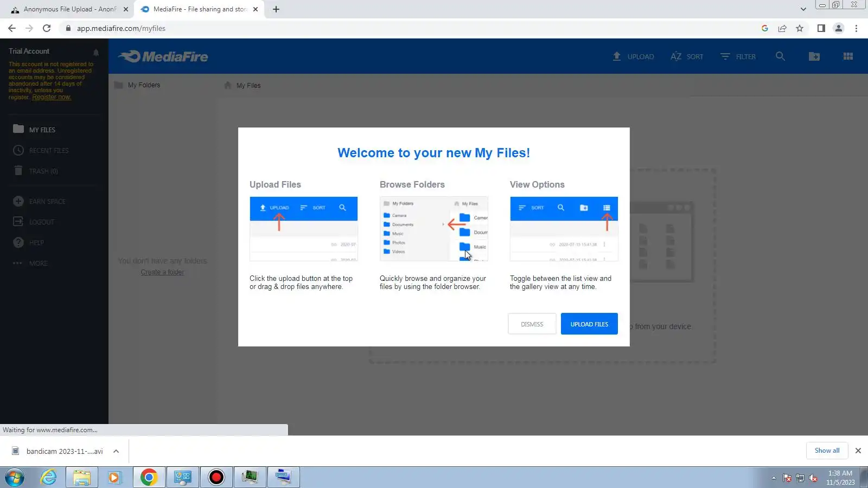Image resolution: width=868 pixels, height=488 pixels.
Task: Click the network tray icon
Action: point(800,478)
